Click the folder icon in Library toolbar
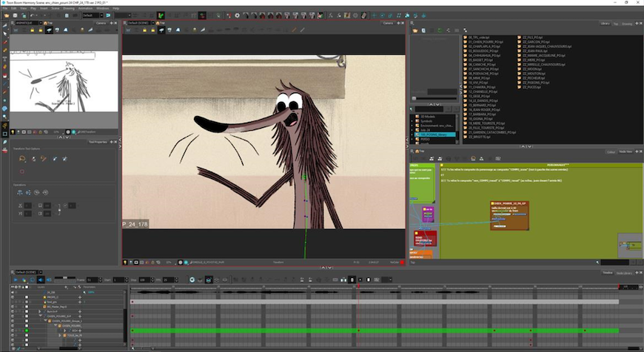The height and width of the screenshot is (352, 644). (415, 30)
